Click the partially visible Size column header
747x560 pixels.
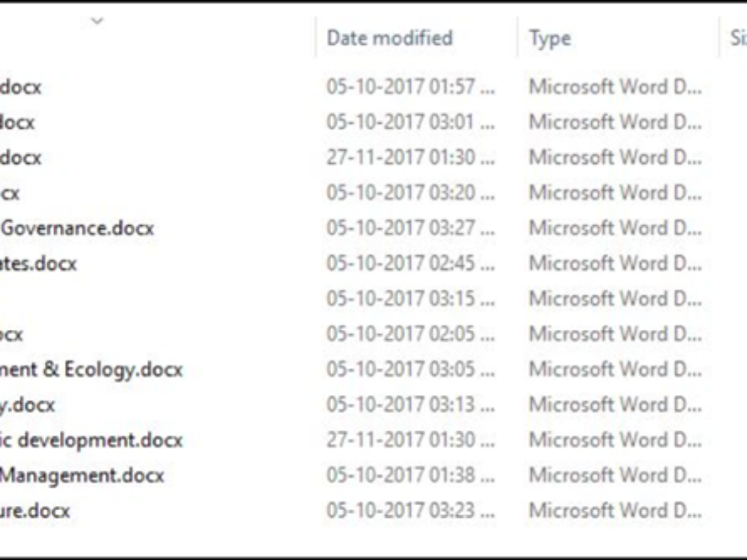[x=738, y=39]
